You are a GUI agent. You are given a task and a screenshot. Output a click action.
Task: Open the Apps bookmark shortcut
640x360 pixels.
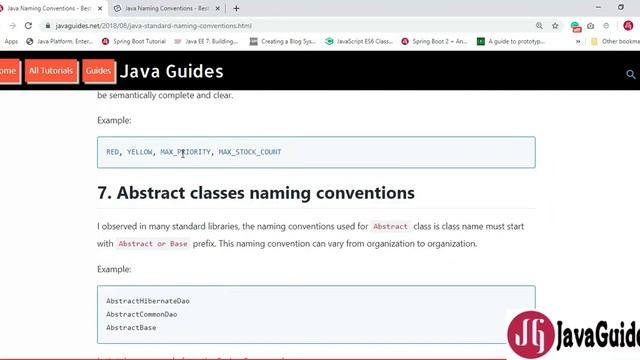pyautogui.click(x=11, y=41)
